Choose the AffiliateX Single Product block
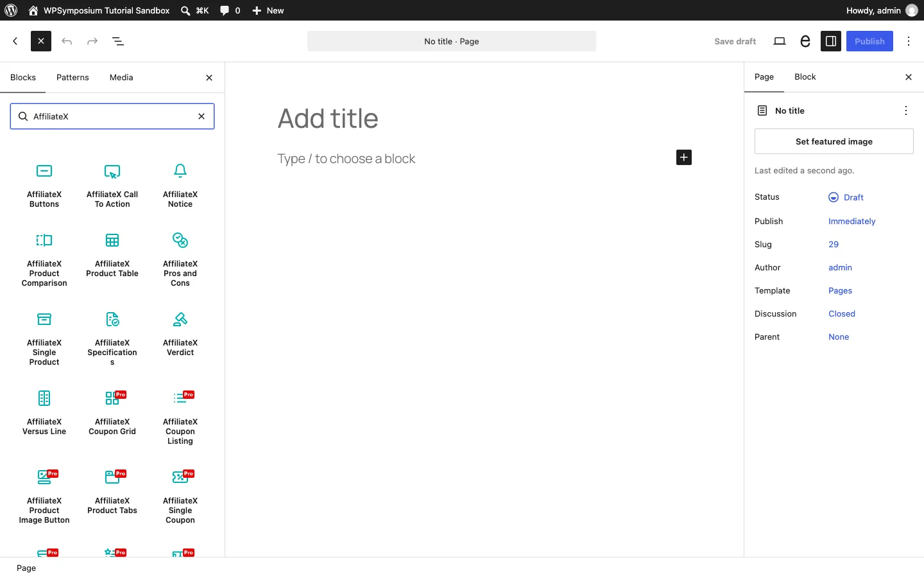 (44, 338)
